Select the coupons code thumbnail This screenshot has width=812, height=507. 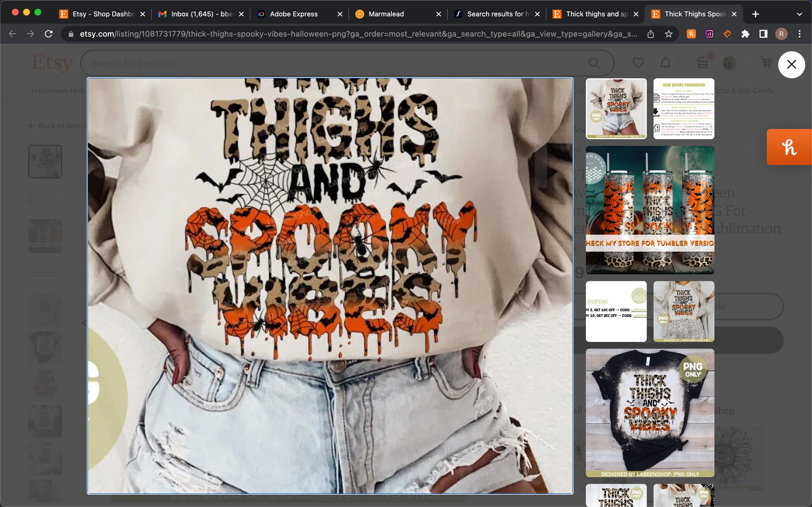616,311
